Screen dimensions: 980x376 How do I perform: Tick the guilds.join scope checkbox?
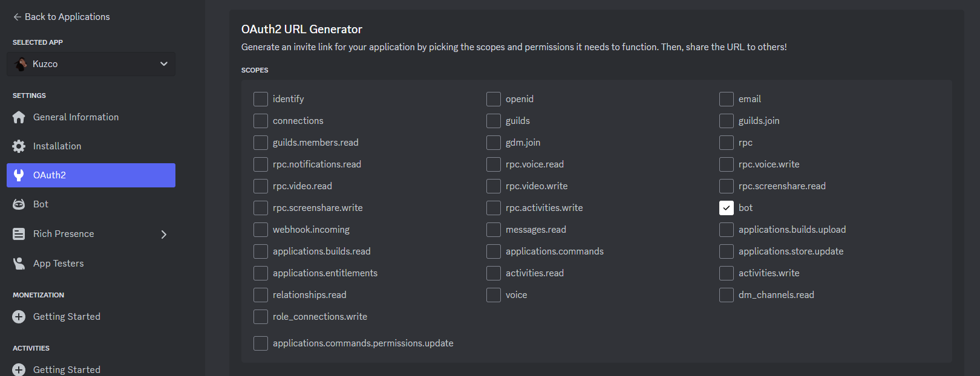pos(727,121)
